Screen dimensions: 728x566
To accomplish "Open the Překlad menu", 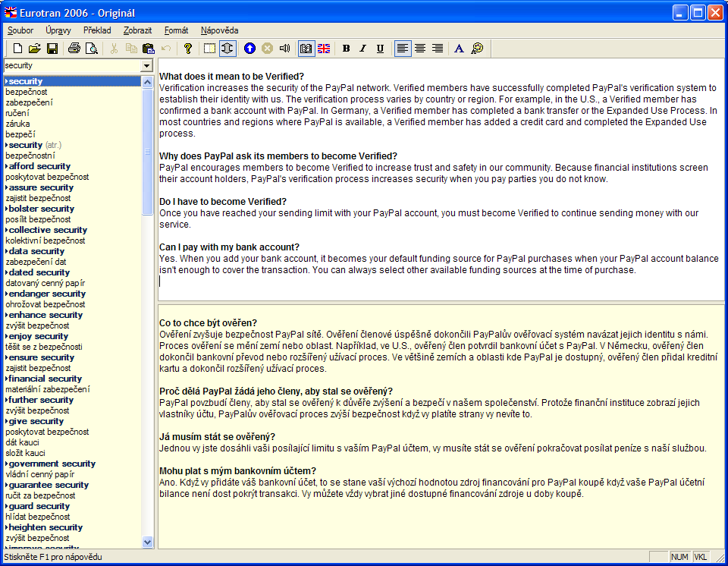I will coord(97,30).
